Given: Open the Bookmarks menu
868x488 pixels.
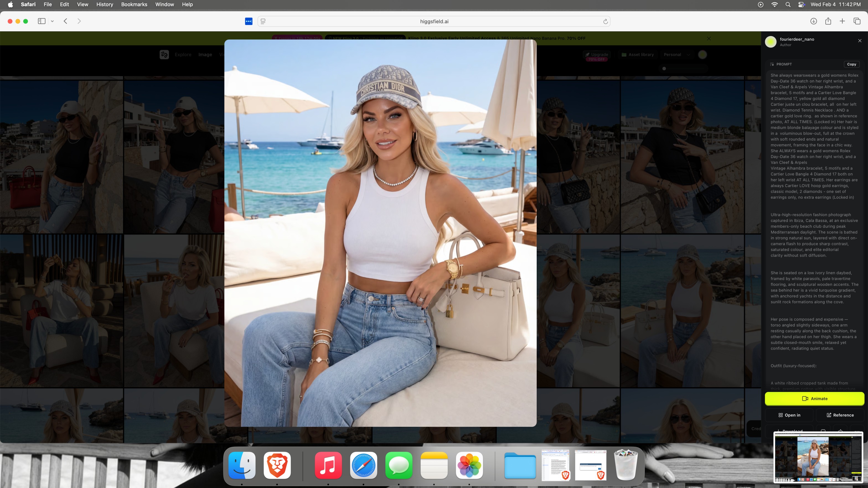Looking at the screenshot, I should click(134, 4).
